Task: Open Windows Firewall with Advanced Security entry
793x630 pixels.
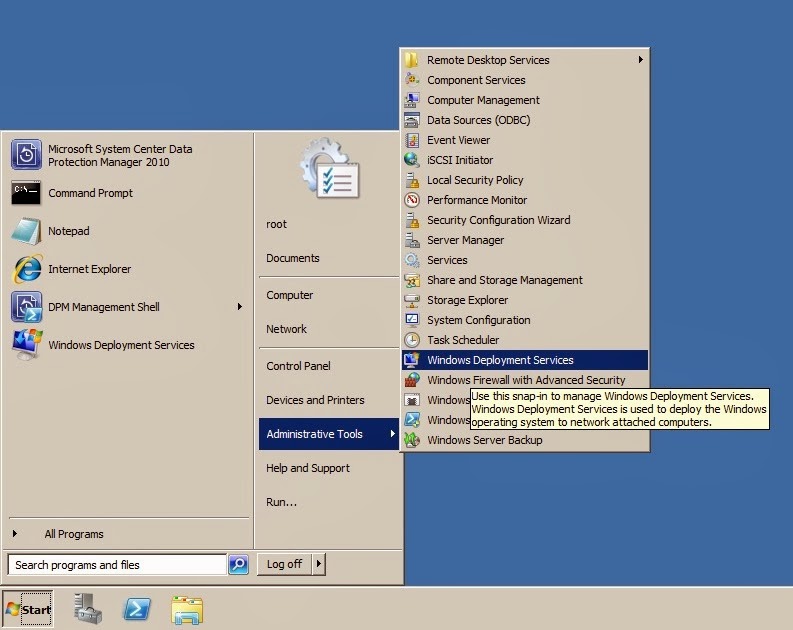Action: pos(524,380)
